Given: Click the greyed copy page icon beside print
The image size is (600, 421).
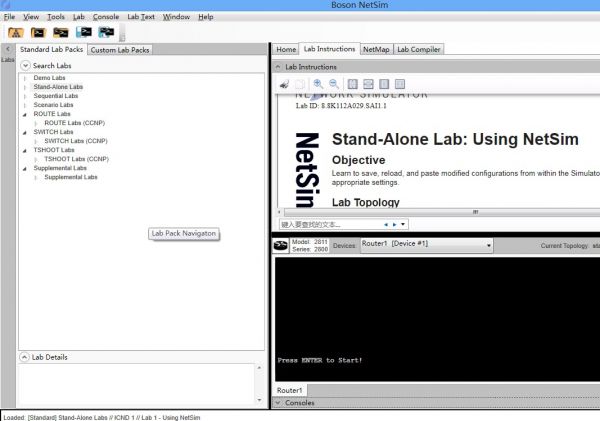Looking at the screenshot, I should (300, 84).
